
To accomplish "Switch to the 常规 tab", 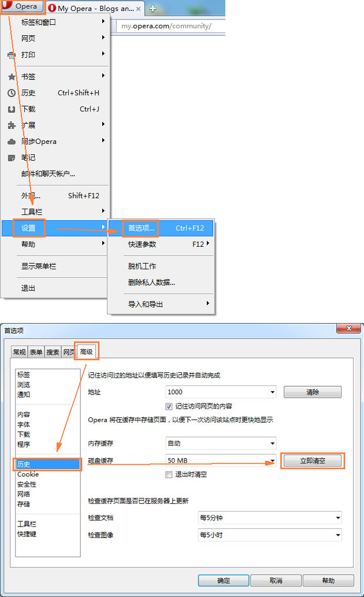I will click(x=20, y=352).
